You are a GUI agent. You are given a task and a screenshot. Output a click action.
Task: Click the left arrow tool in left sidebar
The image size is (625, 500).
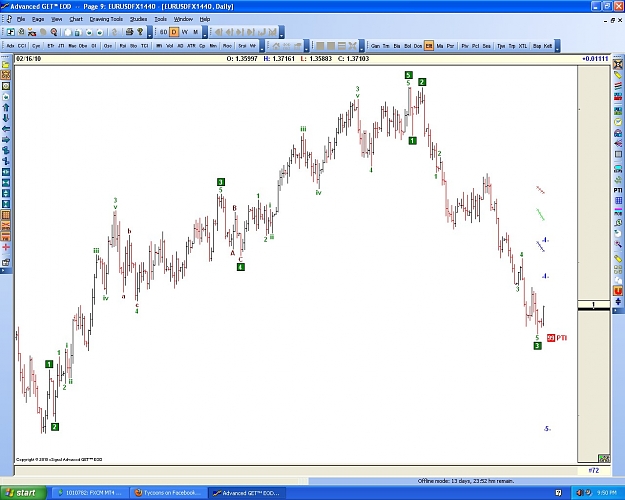(x=6, y=129)
